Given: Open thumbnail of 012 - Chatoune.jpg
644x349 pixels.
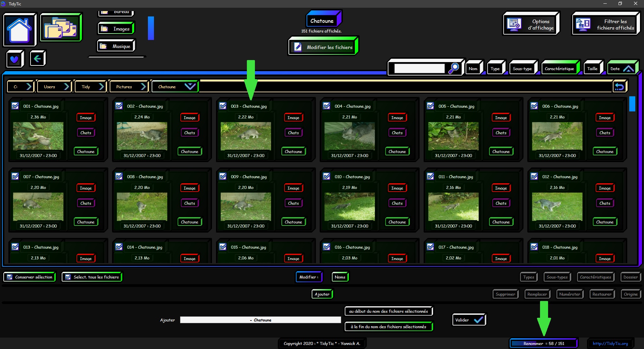Looking at the screenshot, I should pos(557,206).
